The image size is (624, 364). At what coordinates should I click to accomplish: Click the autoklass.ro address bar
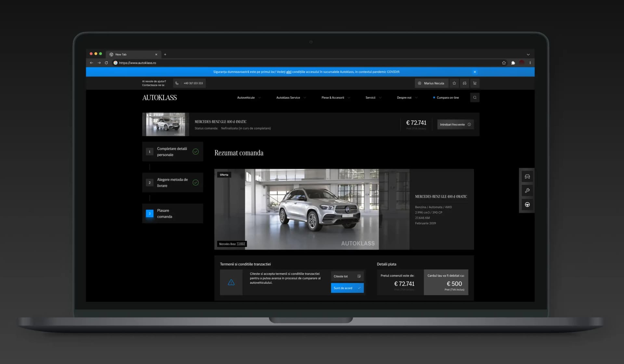coord(305,63)
